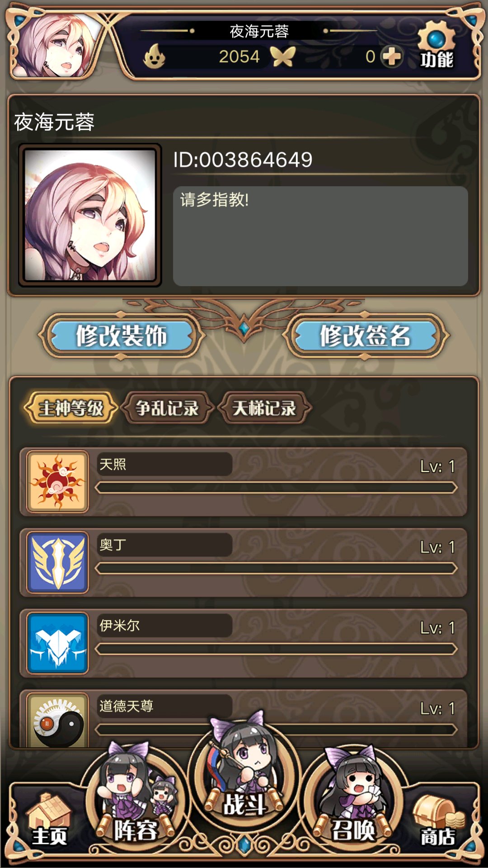Select the 主神等级 tab

tap(71, 408)
